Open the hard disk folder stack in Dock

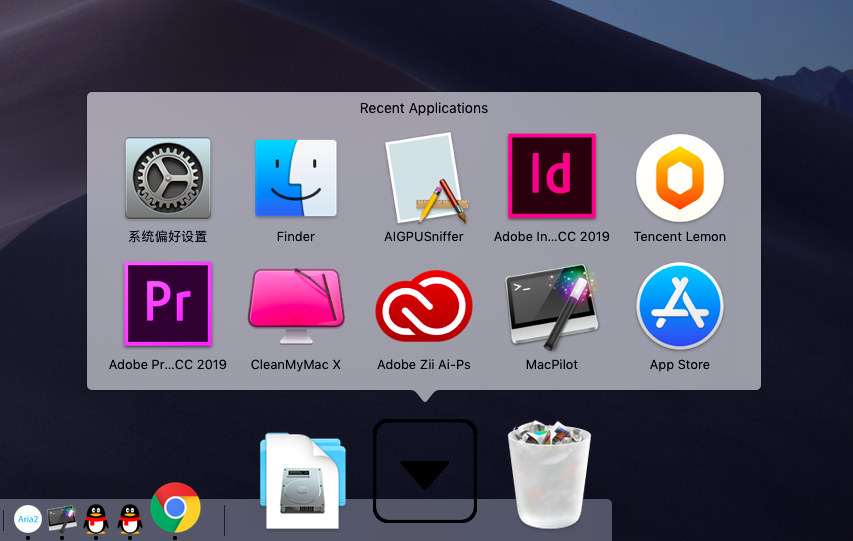302,480
